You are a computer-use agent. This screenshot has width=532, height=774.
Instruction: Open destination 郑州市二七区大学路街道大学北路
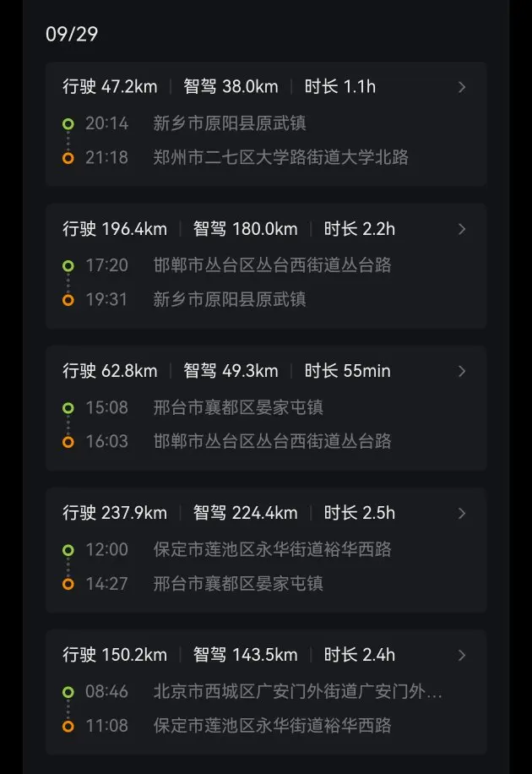tap(280, 157)
